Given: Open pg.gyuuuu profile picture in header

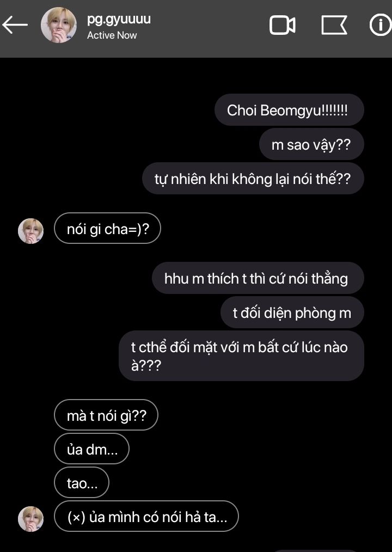Looking at the screenshot, I should pyautogui.click(x=59, y=25).
